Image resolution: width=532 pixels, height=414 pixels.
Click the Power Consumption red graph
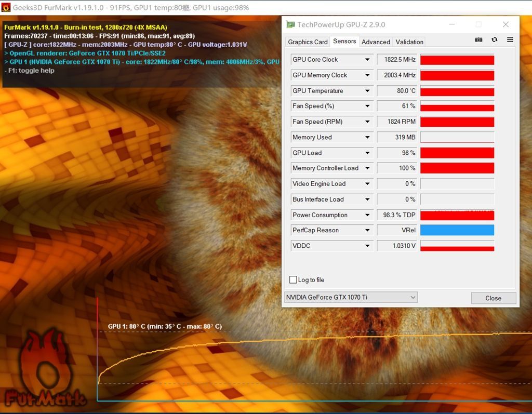click(x=457, y=215)
